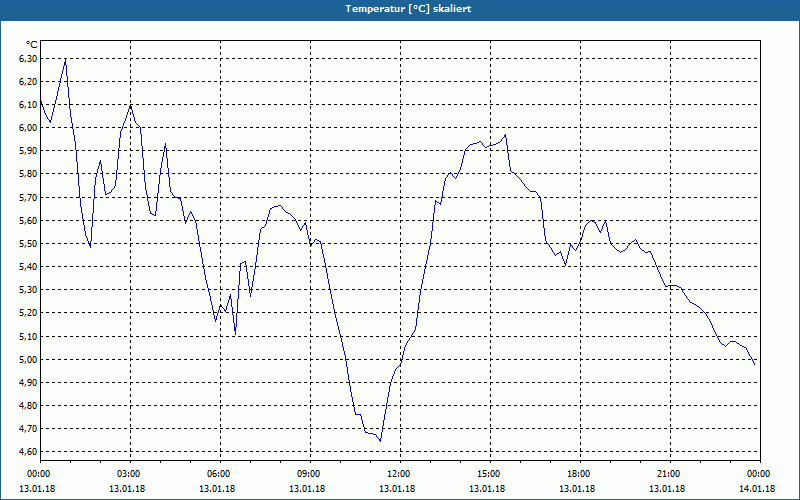Click the 4,90 y-axis label
Viewport: 800px width, 500px height.
pyautogui.click(x=27, y=383)
